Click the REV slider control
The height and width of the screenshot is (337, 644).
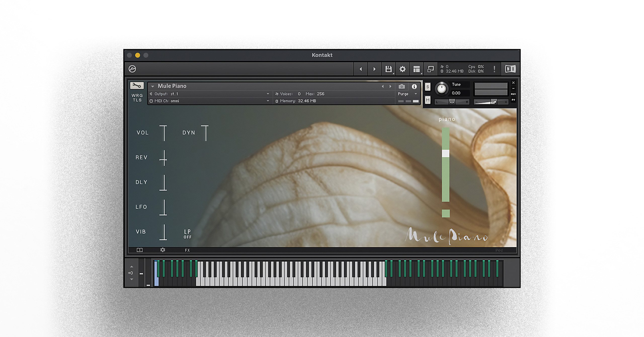click(x=163, y=158)
